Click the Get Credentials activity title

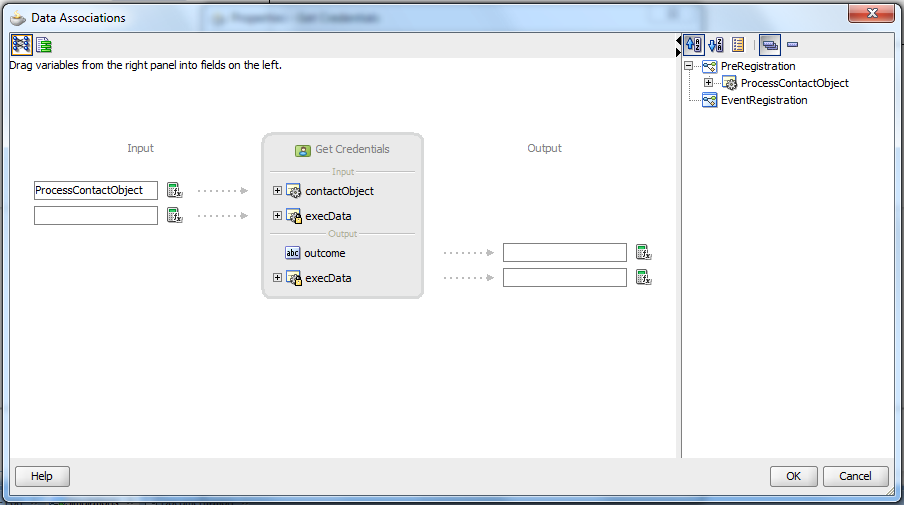[352, 149]
